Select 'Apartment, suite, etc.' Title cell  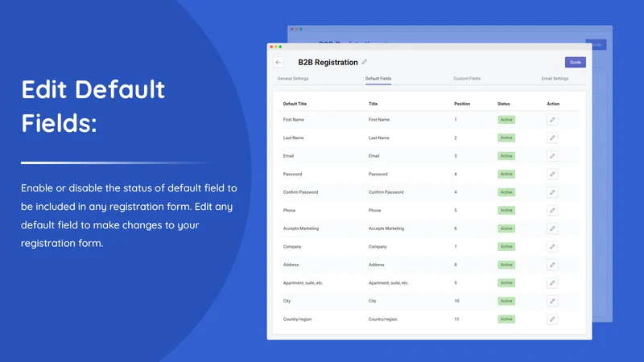pyautogui.click(x=389, y=283)
